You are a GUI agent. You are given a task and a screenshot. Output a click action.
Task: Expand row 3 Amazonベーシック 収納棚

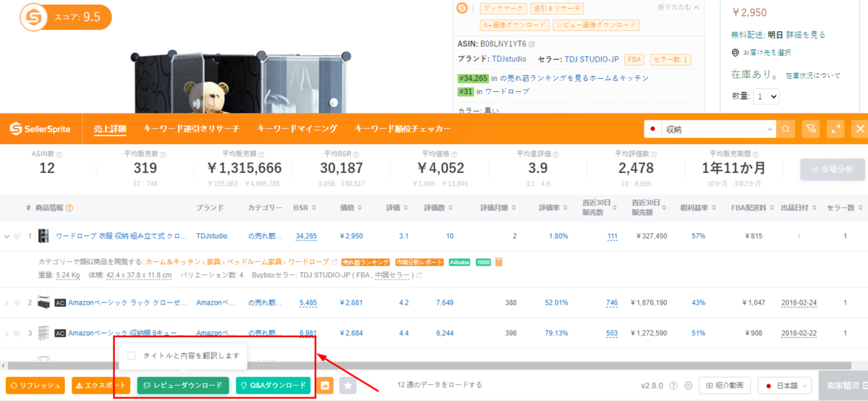click(x=7, y=334)
